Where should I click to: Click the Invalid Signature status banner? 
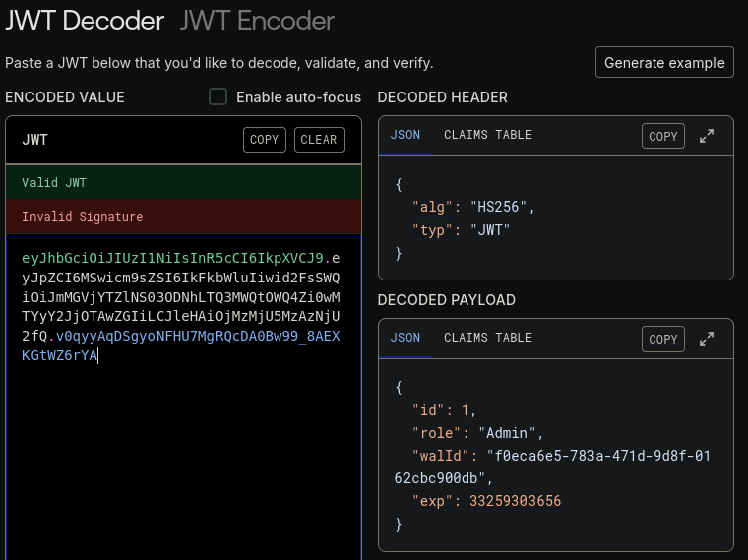pyautogui.click(x=183, y=217)
